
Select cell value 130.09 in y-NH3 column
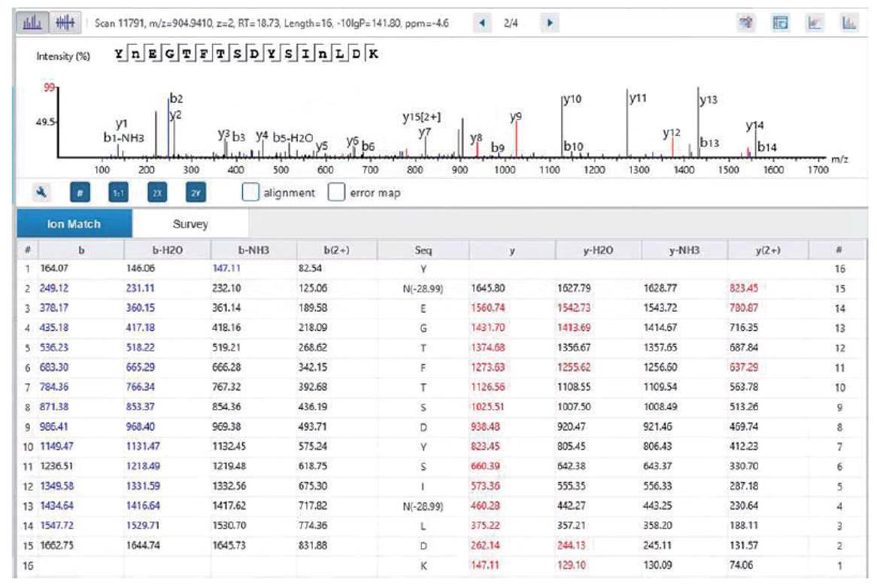(x=657, y=565)
